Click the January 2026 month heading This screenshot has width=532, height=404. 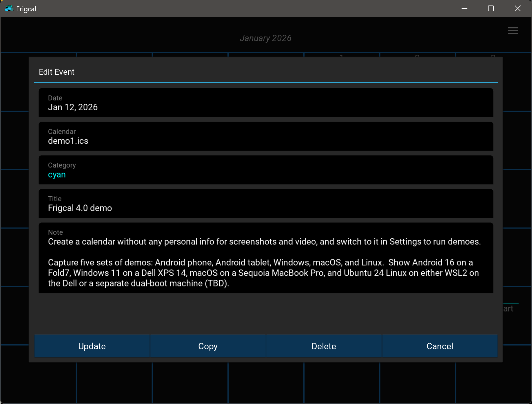[265, 38]
